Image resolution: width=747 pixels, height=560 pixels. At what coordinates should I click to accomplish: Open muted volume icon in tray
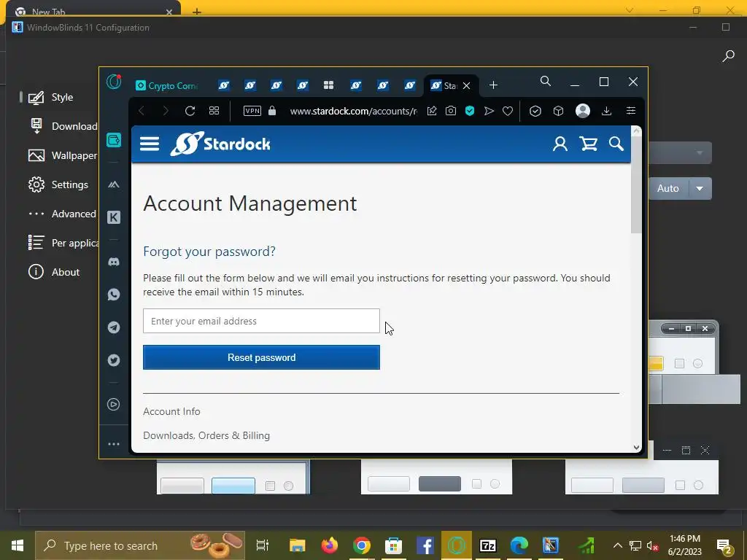coord(652,545)
